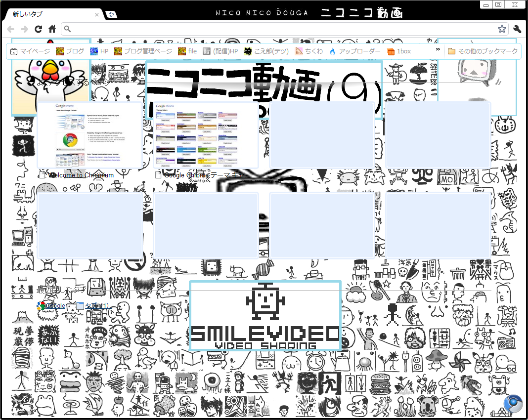Open the ちくわ bookmark
The height and width of the screenshot is (420, 528).
309,51
